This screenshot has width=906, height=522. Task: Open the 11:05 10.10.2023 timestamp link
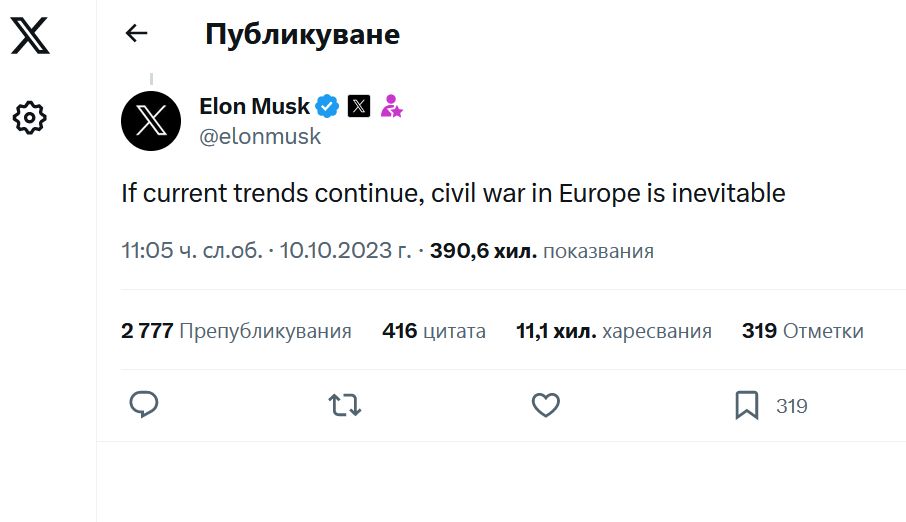(x=266, y=251)
